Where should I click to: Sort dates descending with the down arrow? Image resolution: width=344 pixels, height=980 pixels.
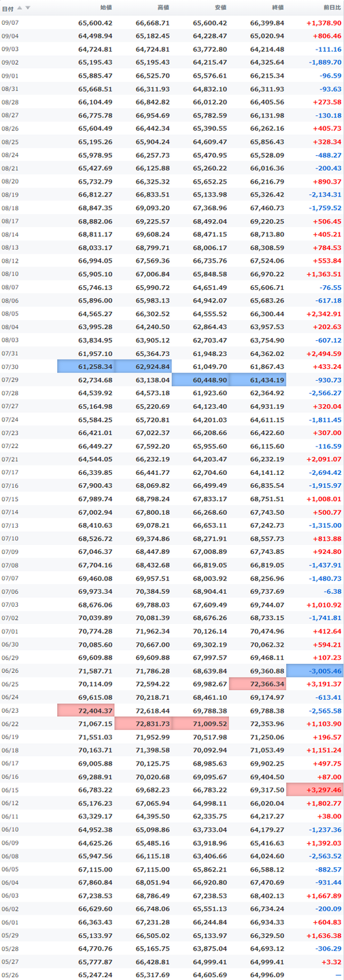coord(28,8)
